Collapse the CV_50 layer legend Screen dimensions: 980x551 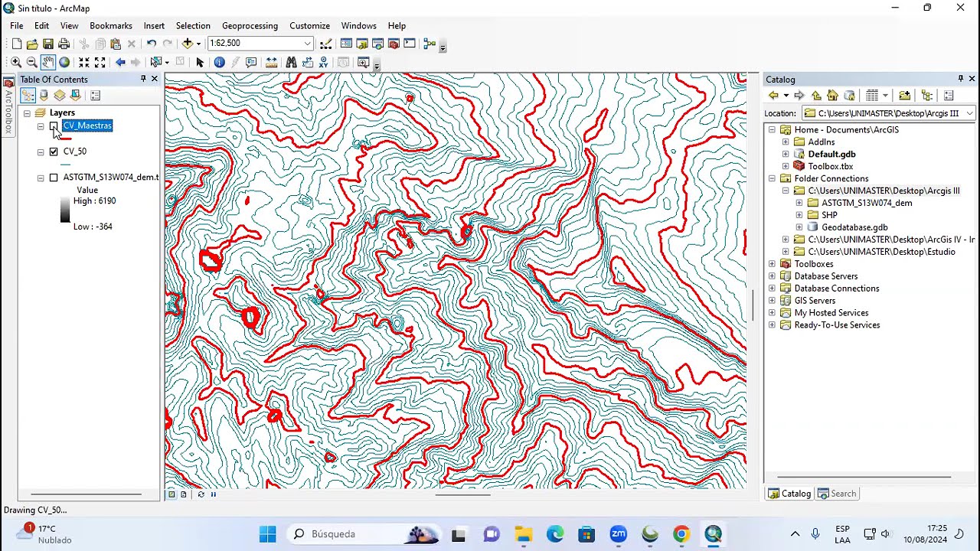point(41,152)
